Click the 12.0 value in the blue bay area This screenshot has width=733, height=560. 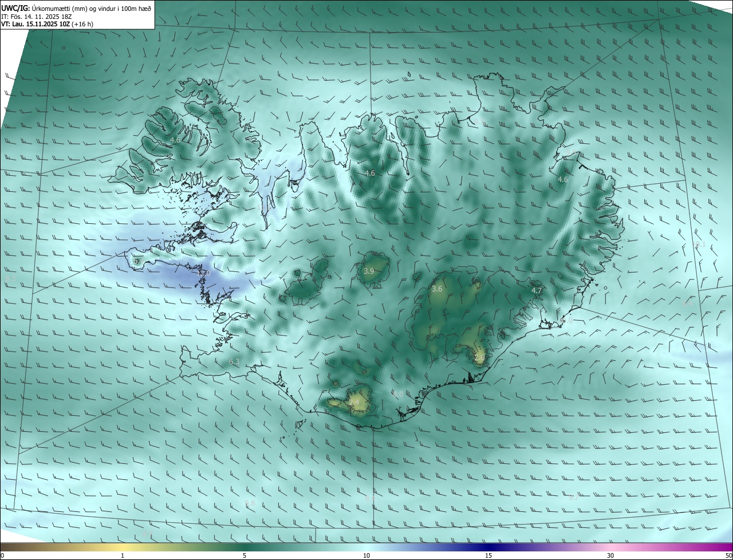point(204,274)
